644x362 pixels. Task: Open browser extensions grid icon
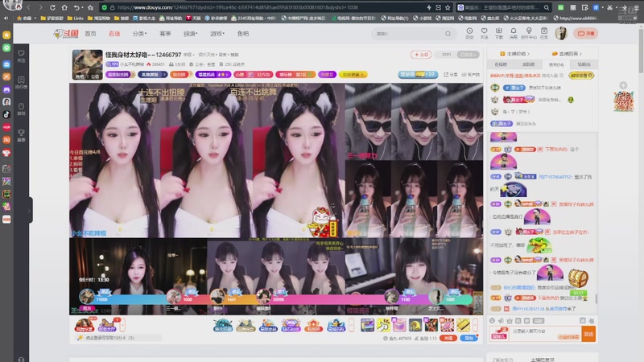572,7
